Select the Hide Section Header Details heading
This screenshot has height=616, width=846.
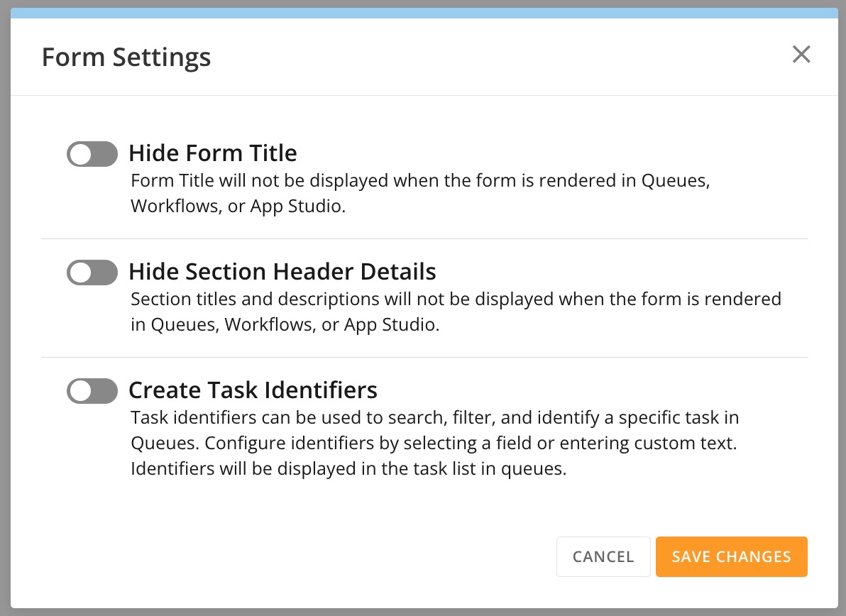(x=282, y=272)
